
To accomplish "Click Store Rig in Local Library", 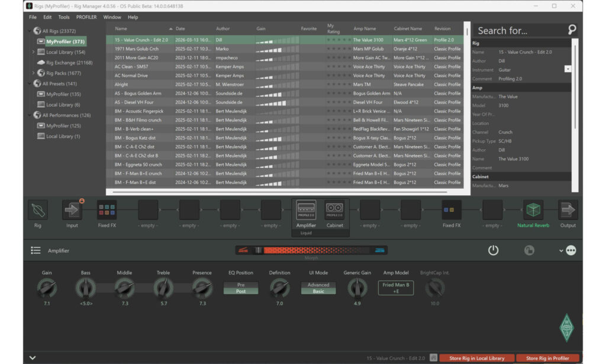I will tap(477, 358).
